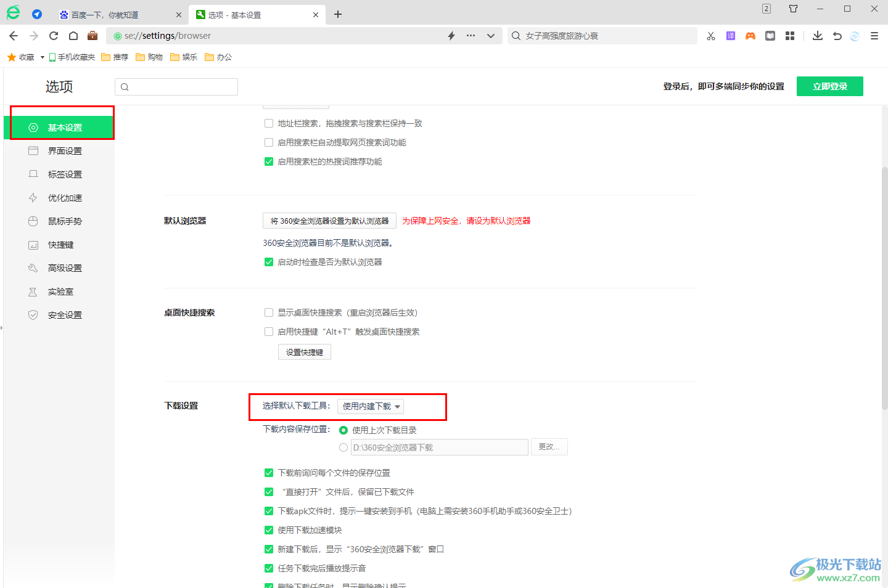888x588 pixels.
Task: Open the 办公 bookmark folder
Action: (x=218, y=57)
